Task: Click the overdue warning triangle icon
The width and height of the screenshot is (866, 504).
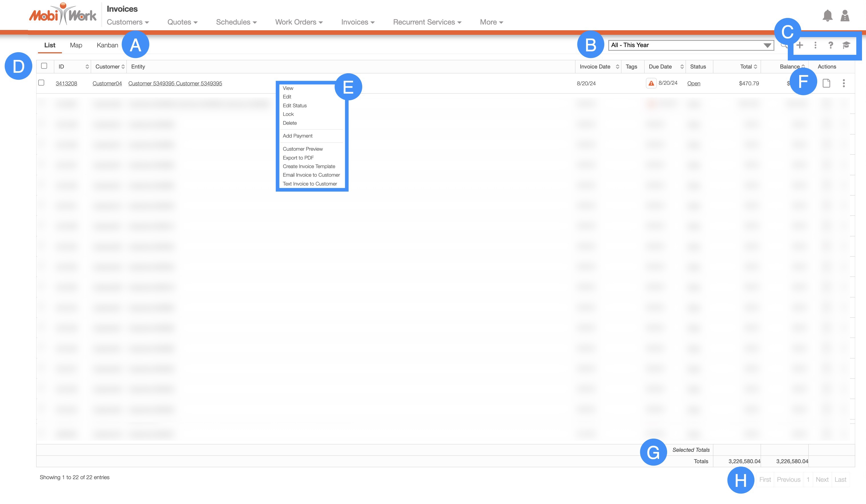Action: [x=651, y=83]
